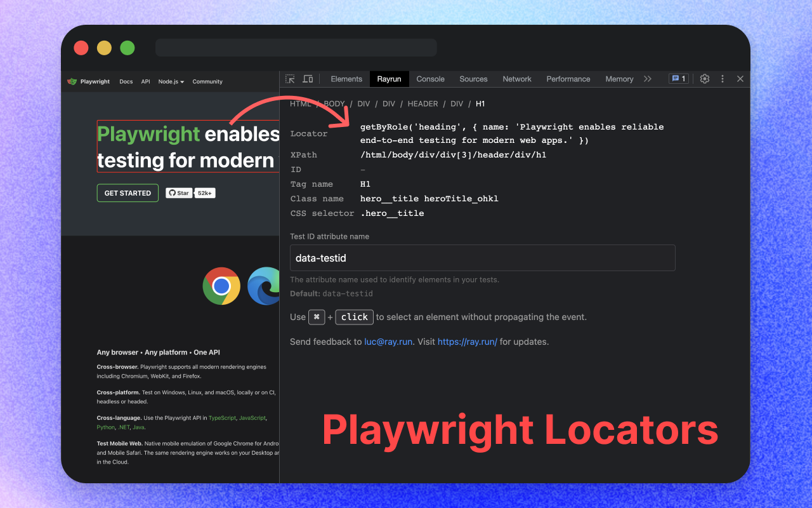The width and height of the screenshot is (812, 508).
Task: Open the Network tab
Action: 517,79
